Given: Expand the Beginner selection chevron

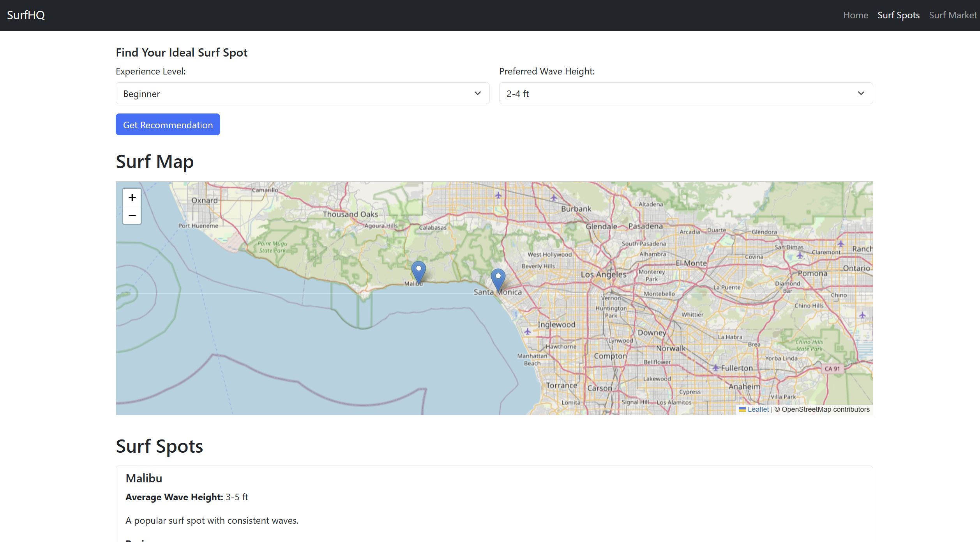Looking at the screenshot, I should (478, 93).
